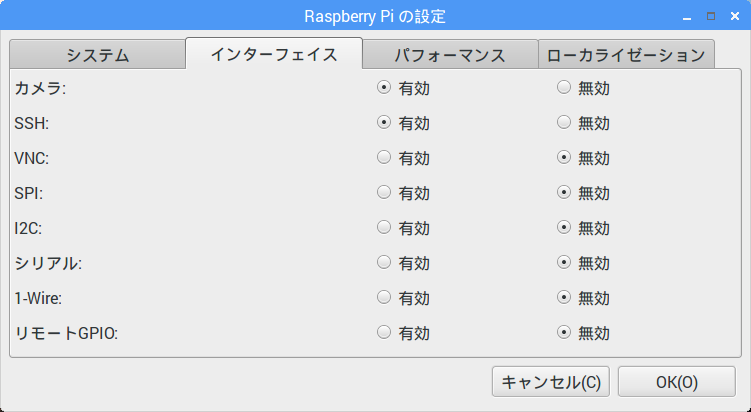Click the カメラ: label text
This screenshot has height=412, width=751.
[40, 88]
